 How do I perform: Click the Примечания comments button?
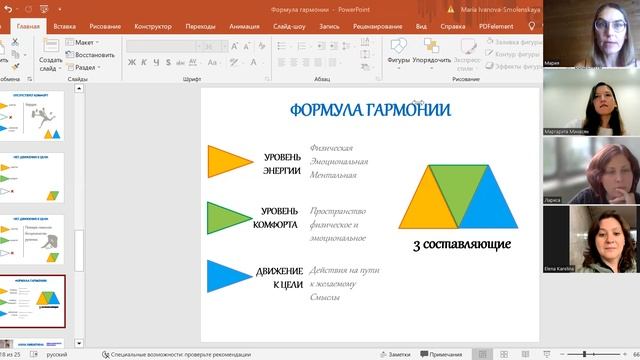pos(441,354)
